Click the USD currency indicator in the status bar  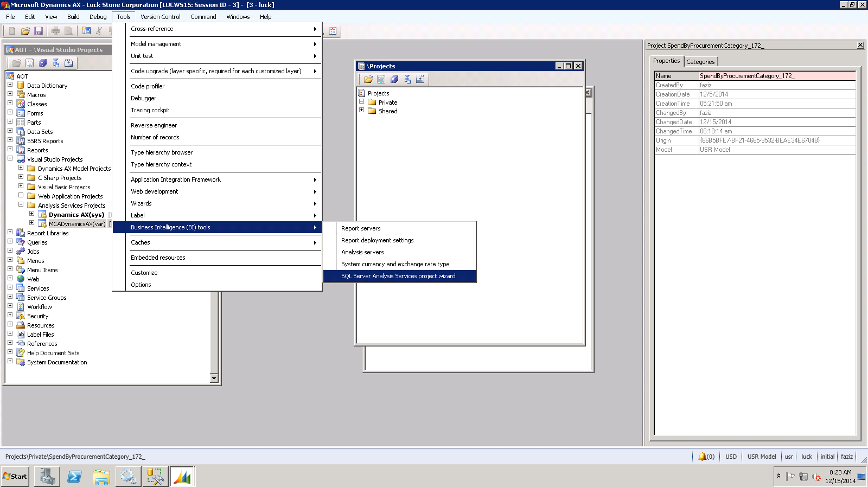click(x=730, y=457)
